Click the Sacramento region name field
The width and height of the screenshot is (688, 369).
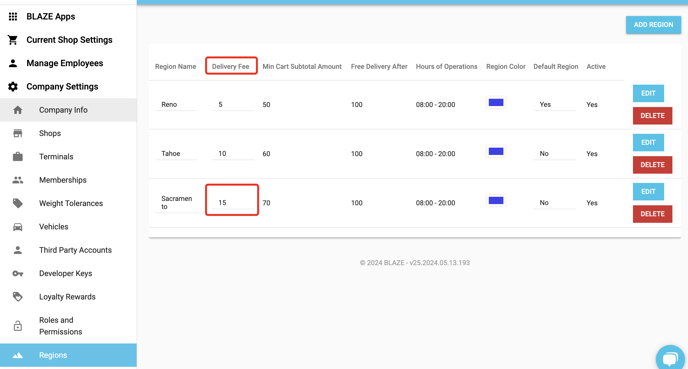point(176,203)
